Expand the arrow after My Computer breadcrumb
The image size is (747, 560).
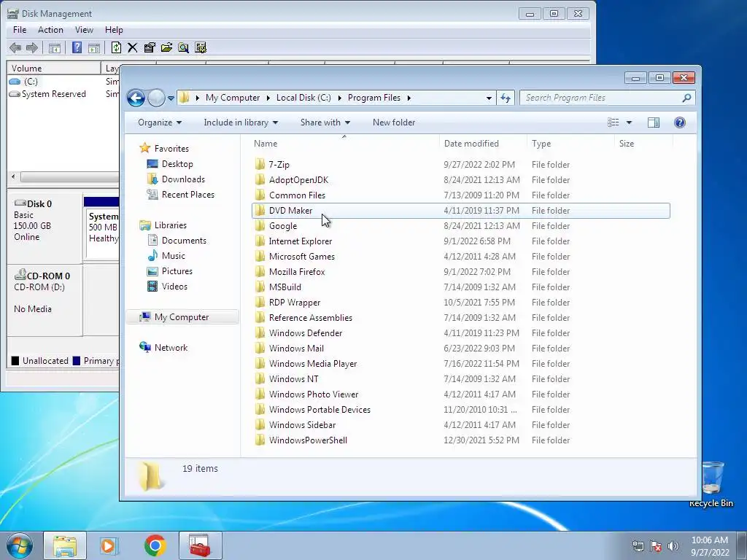coord(267,98)
